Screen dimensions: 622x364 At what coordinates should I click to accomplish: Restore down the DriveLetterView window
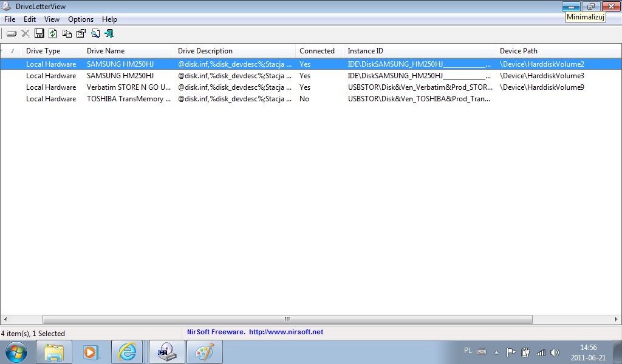pos(591,6)
